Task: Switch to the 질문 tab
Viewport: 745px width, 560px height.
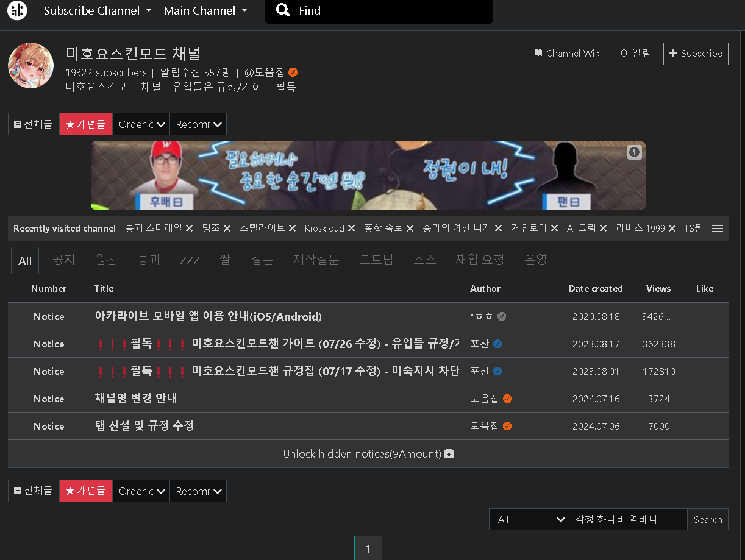Action: coord(262,260)
